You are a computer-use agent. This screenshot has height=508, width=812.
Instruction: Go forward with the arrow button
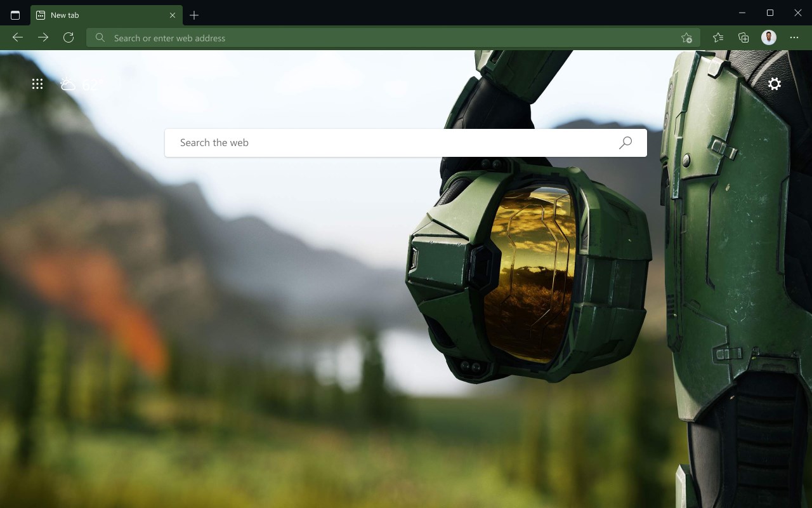(43, 37)
